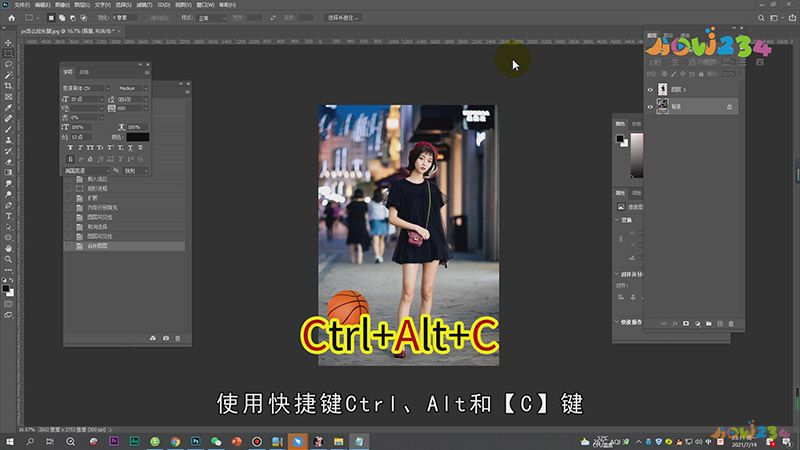Screen dimensions: 800x450
Task: Click the Home icon in options bar
Action: (x=11, y=18)
